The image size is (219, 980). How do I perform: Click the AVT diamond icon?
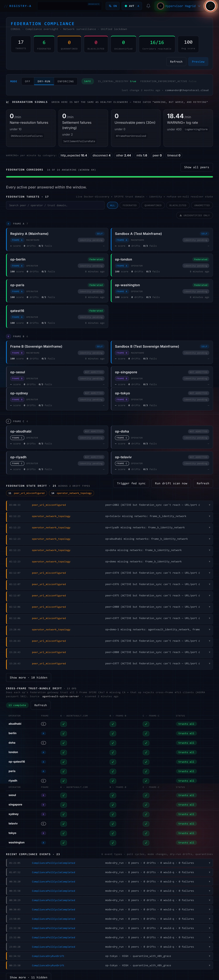pos(126,6)
